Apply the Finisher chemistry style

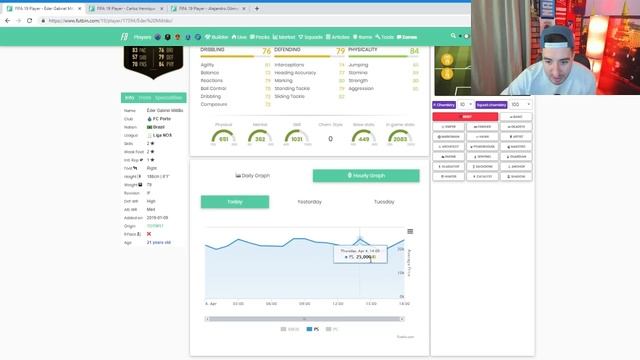tap(482, 127)
